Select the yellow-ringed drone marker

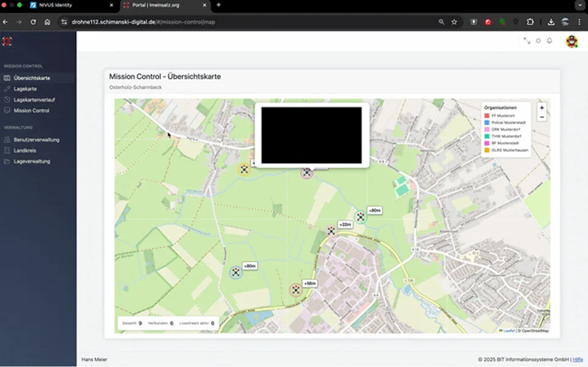244,170
